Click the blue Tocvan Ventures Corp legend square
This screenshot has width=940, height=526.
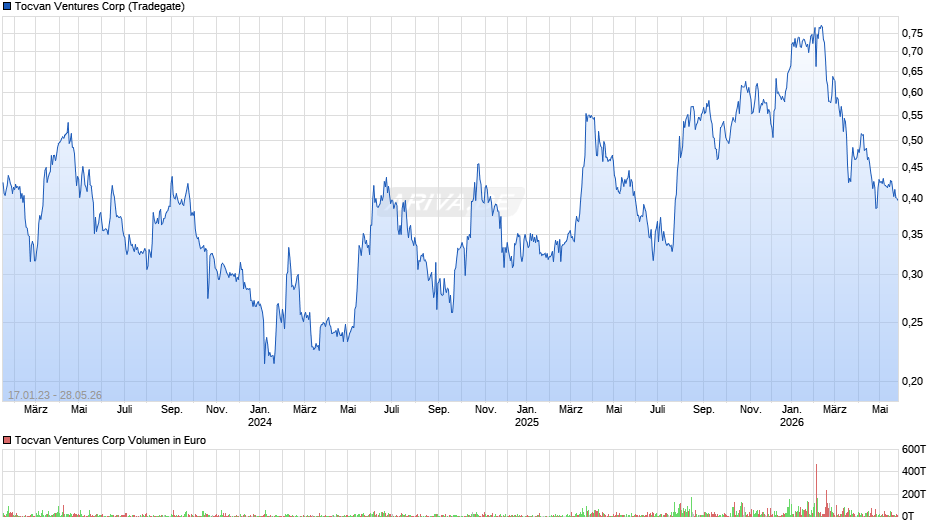pos(7,7)
